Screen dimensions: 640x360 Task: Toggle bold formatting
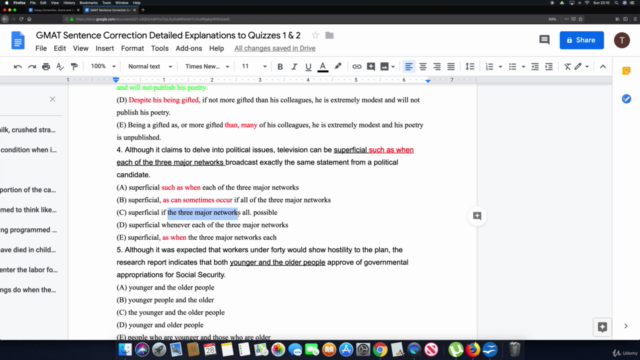pyautogui.click(x=280, y=67)
